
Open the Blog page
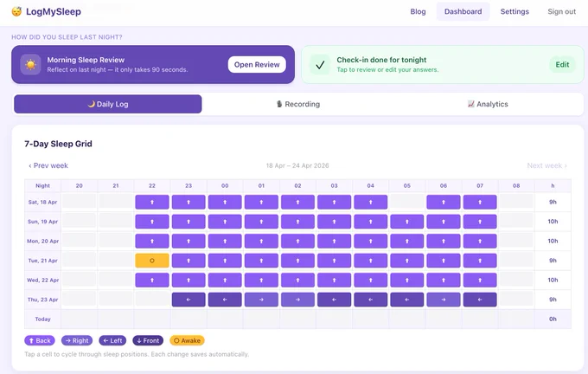(x=418, y=11)
